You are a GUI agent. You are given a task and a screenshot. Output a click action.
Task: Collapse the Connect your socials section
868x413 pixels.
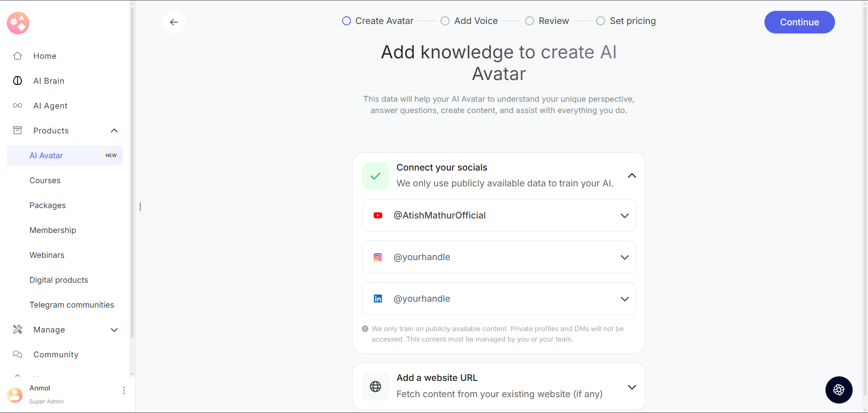(x=632, y=176)
